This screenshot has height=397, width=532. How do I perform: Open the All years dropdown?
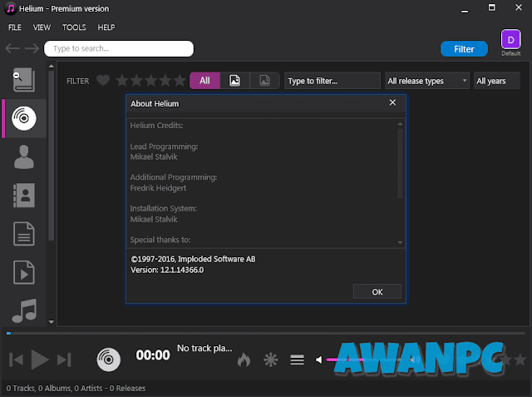pyautogui.click(x=496, y=81)
